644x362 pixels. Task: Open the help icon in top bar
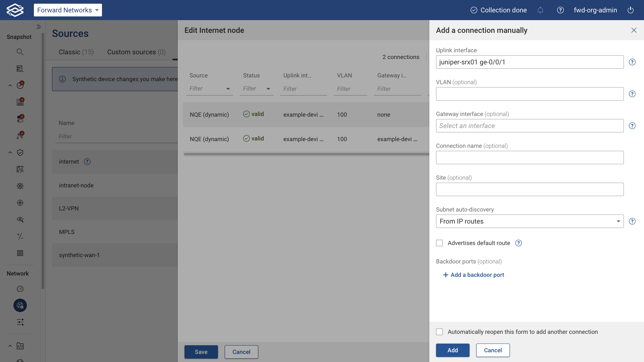560,10
